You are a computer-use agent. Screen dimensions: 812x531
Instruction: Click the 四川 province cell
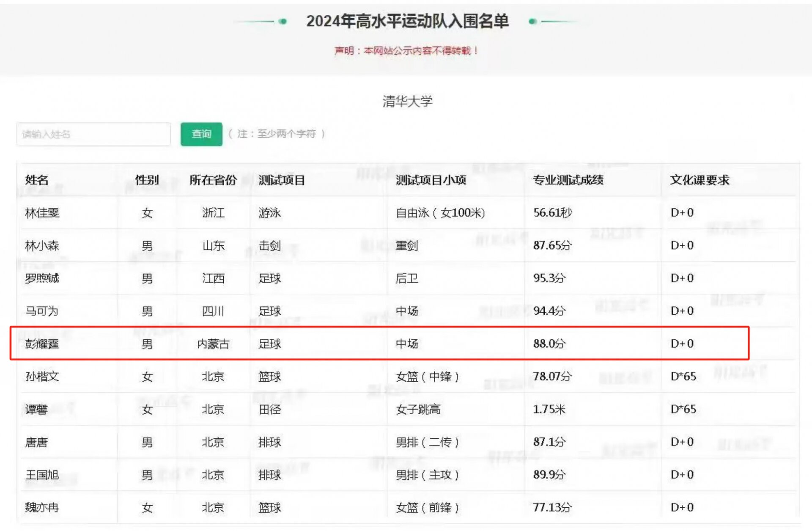[x=213, y=311]
